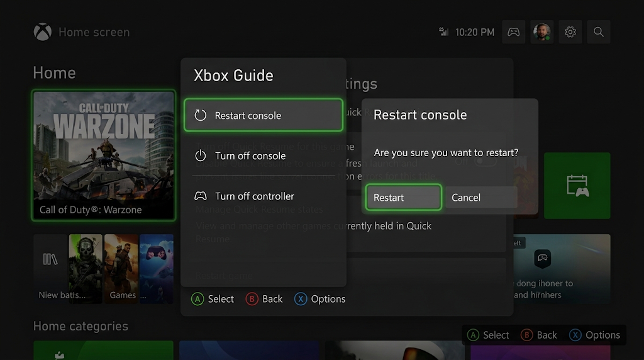
Task: Confirm with the Restart button
Action: 403,197
